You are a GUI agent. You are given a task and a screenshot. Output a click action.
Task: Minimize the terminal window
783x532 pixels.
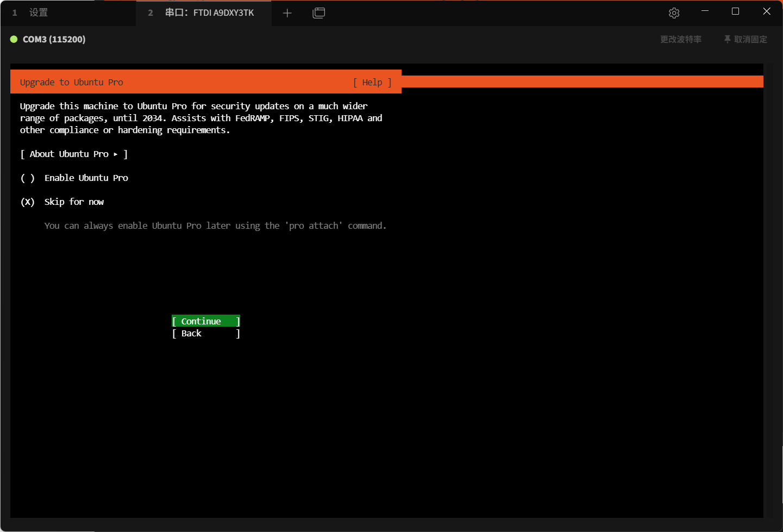[x=705, y=11]
